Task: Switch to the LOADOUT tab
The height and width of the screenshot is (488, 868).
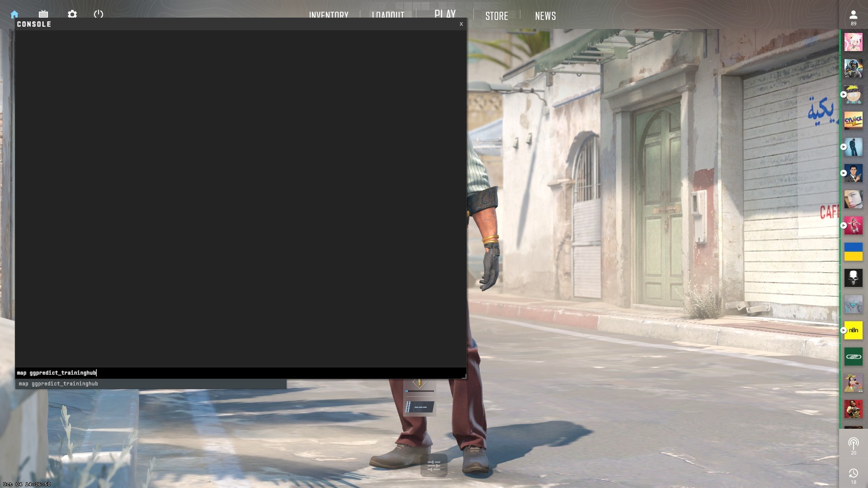Action: [388, 15]
